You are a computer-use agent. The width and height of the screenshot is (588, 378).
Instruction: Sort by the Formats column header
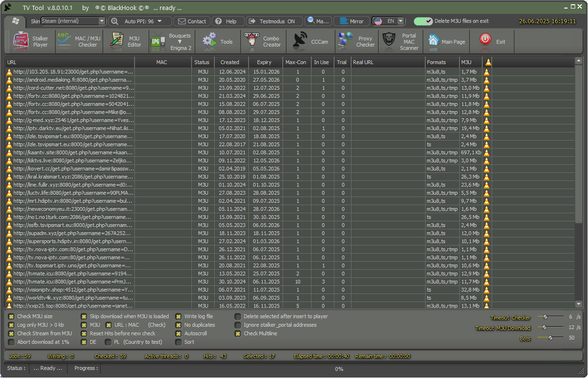coord(442,62)
